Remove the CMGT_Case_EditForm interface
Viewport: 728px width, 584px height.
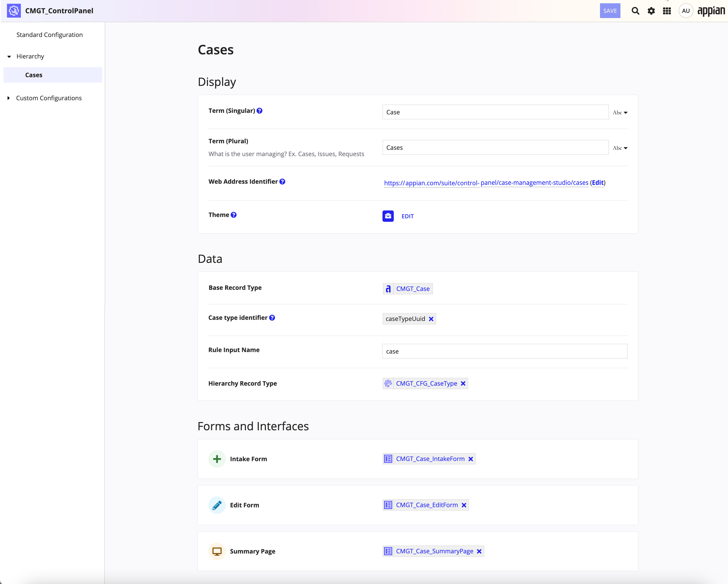click(464, 505)
